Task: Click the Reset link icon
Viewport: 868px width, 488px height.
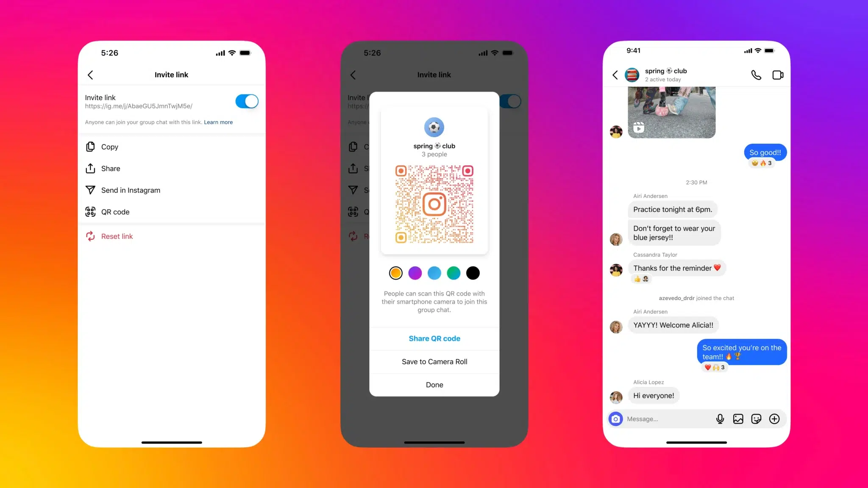Action: click(90, 236)
